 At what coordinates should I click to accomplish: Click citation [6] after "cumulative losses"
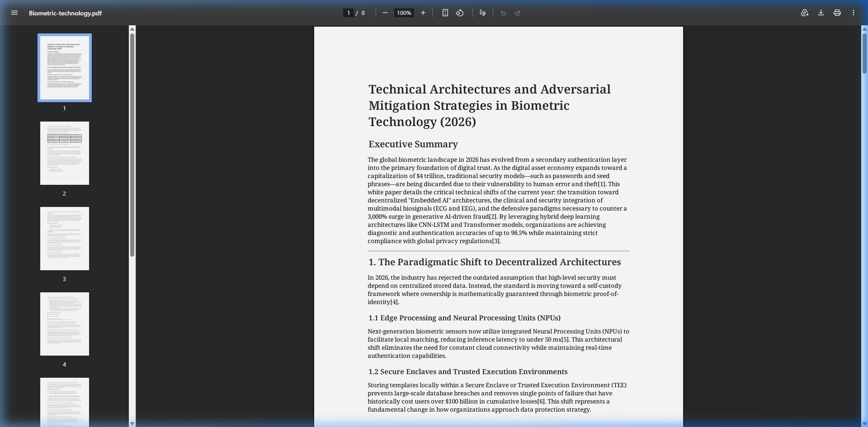(541, 402)
